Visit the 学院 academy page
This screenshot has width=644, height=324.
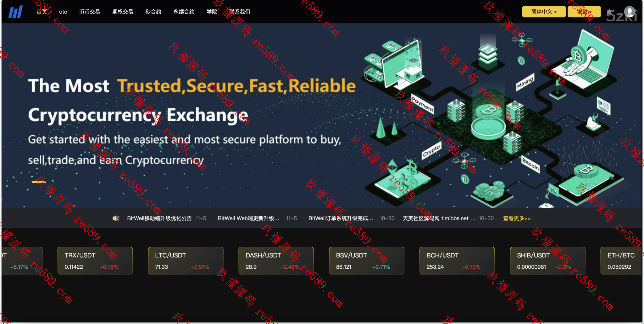(212, 12)
